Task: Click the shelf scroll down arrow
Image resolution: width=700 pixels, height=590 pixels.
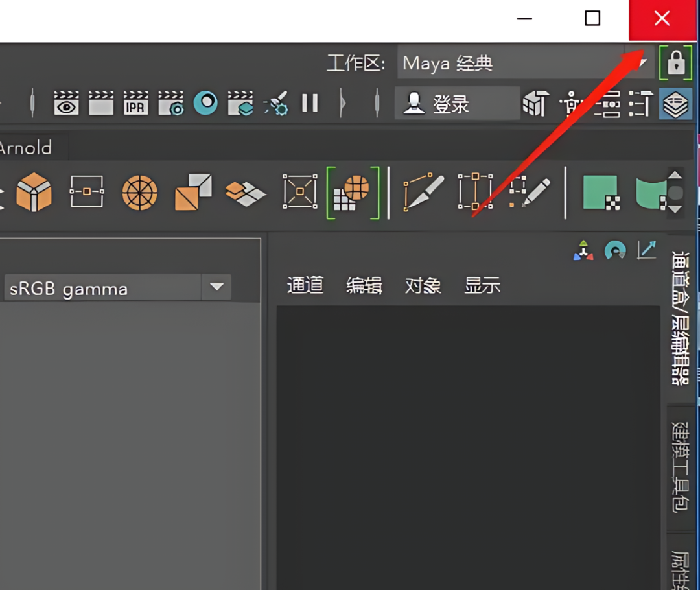Action: click(675, 209)
